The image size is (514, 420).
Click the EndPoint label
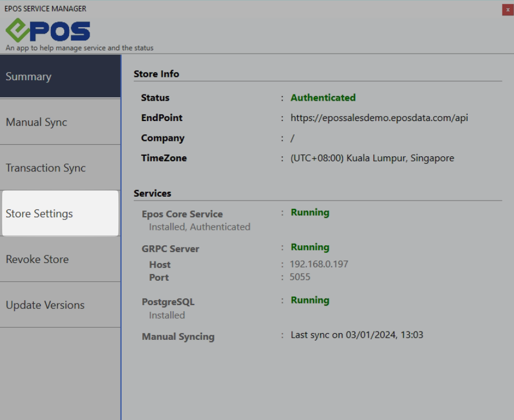[162, 118]
